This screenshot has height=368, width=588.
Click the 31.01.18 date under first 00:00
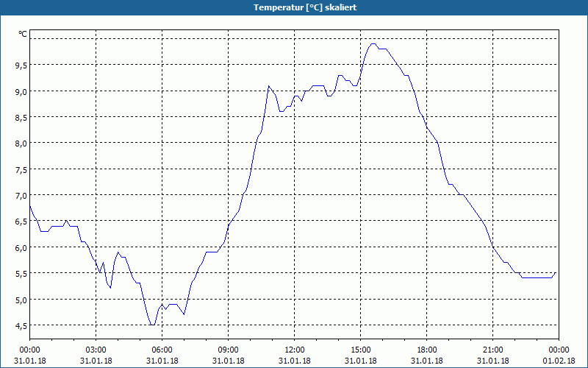click(x=29, y=361)
